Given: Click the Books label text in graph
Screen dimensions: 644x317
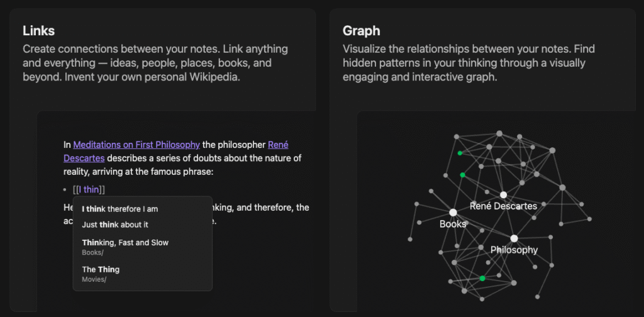Looking at the screenshot, I should click(x=453, y=224).
